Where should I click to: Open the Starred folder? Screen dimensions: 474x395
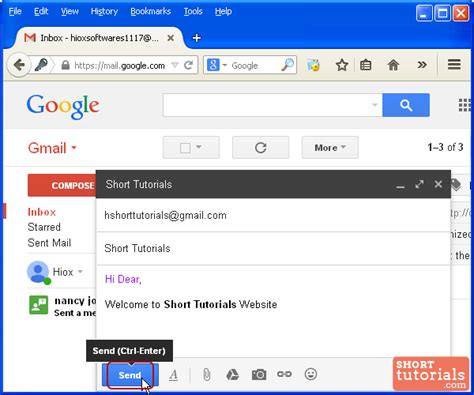coord(44,227)
